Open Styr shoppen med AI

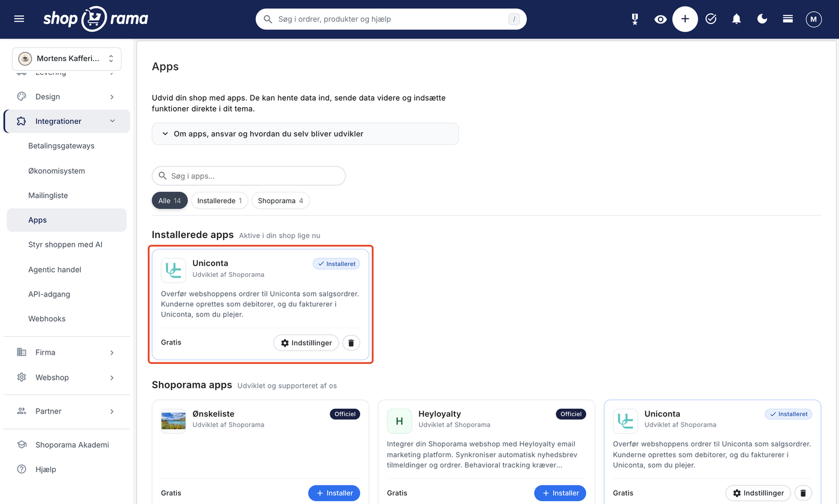tap(67, 245)
